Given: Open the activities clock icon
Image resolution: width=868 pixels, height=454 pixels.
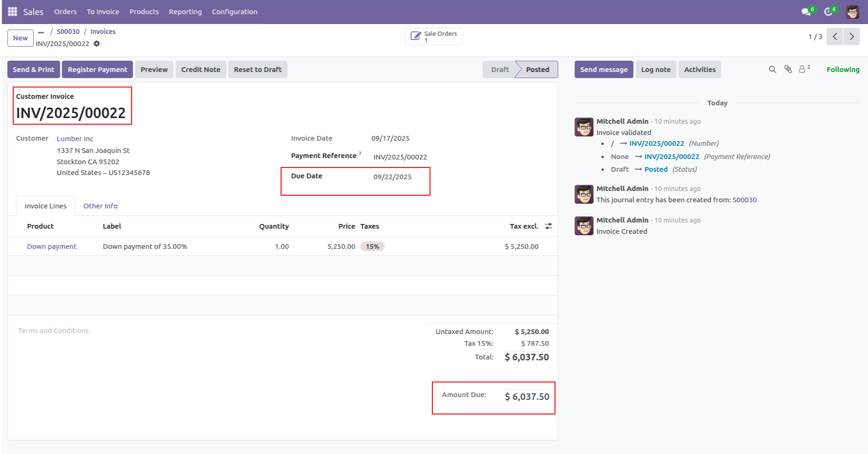Looking at the screenshot, I should [829, 12].
